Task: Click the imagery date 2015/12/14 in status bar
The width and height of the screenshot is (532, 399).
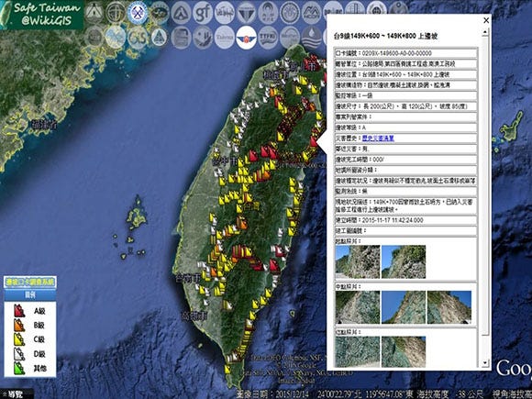Action: coord(272,394)
